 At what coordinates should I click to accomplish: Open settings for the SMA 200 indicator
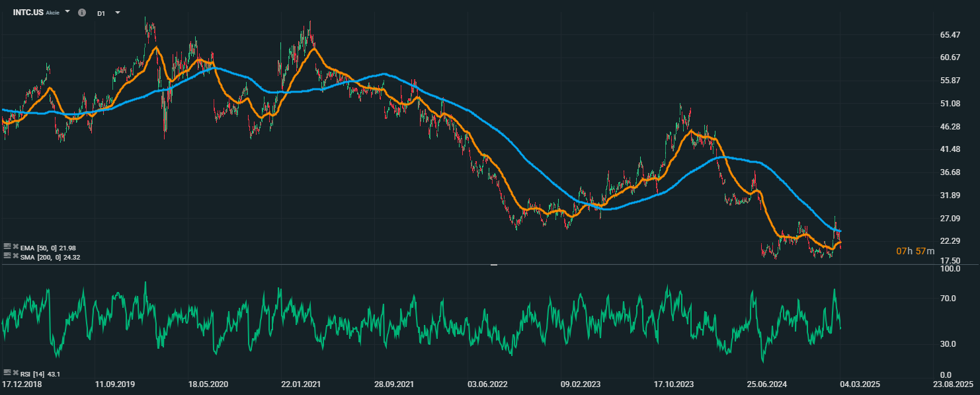pyautogui.click(x=7, y=256)
